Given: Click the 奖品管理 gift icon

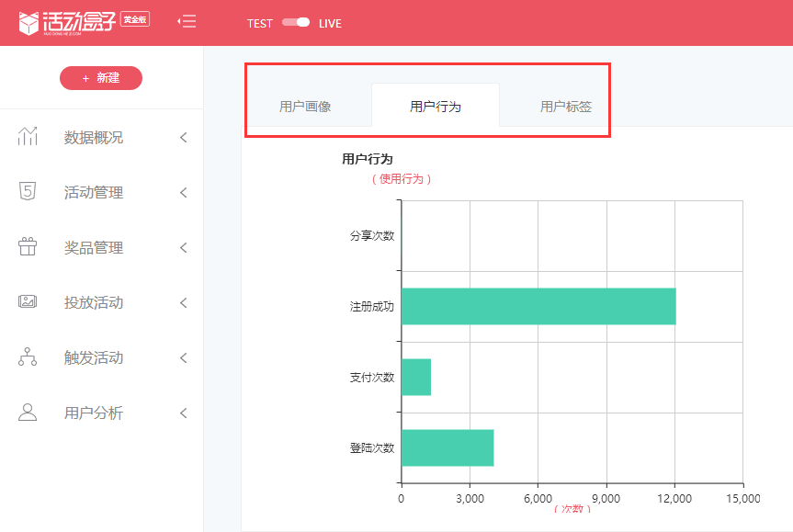Looking at the screenshot, I should 28,247.
